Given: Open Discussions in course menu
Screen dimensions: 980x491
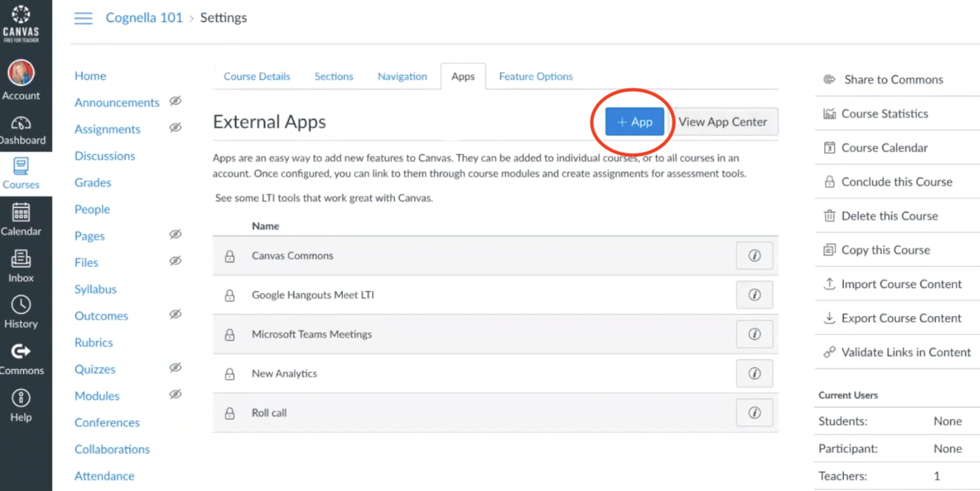Looking at the screenshot, I should [x=105, y=155].
